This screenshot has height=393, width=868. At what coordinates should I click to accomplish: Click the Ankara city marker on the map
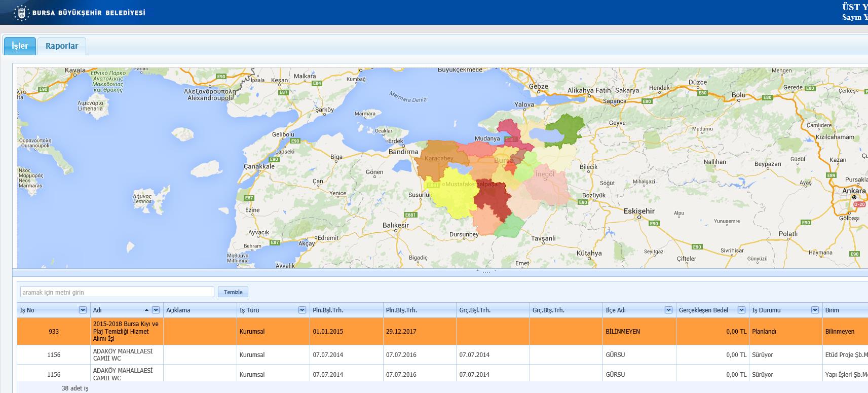click(854, 197)
